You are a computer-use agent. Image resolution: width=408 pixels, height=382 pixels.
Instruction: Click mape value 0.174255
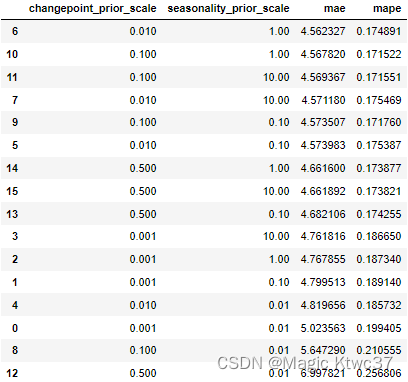pos(379,214)
